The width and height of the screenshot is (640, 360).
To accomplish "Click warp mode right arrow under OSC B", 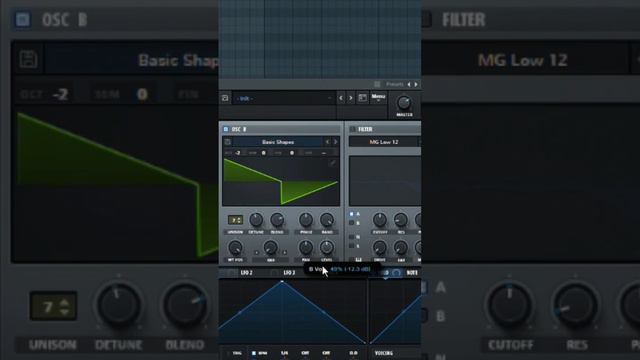I will (284, 252).
